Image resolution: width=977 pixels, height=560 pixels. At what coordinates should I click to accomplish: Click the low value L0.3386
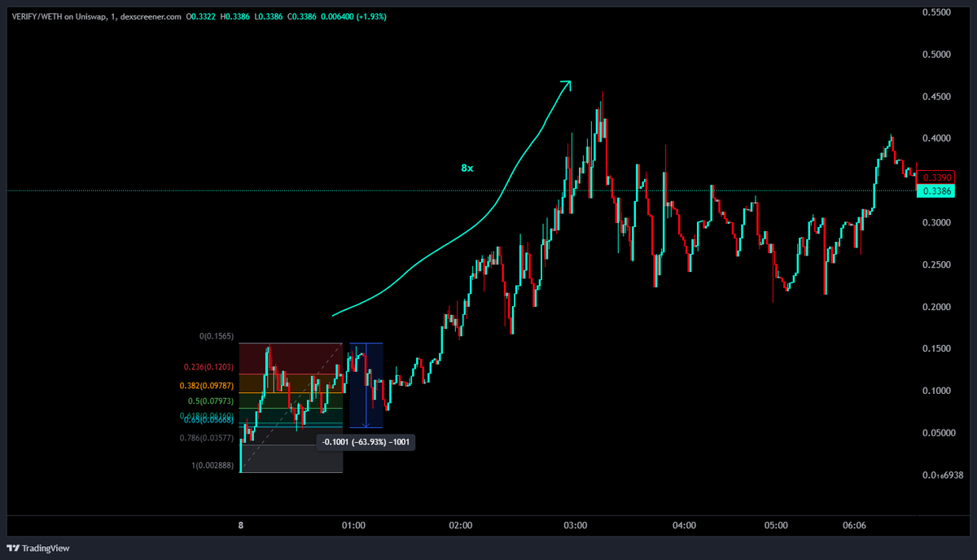coord(270,16)
